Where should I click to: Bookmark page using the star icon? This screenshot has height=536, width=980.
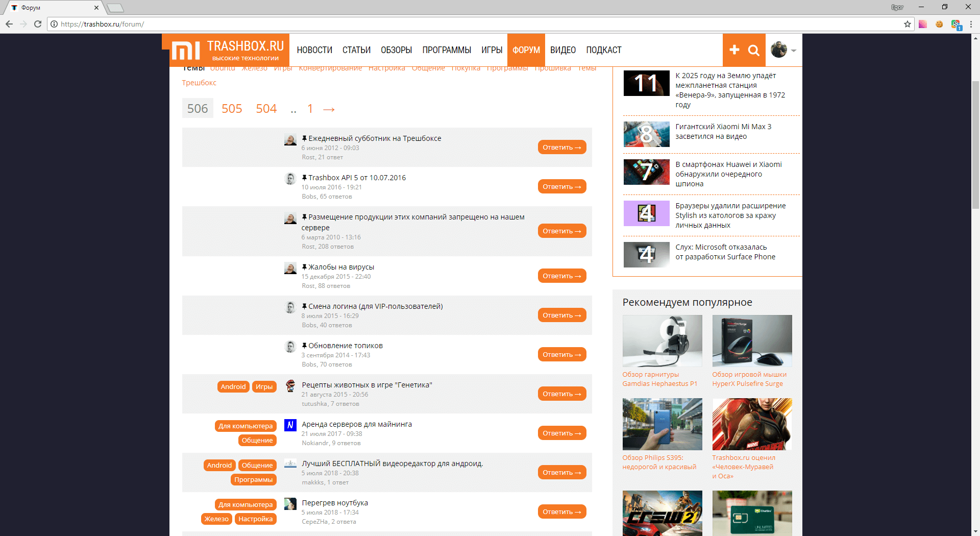coord(907,24)
